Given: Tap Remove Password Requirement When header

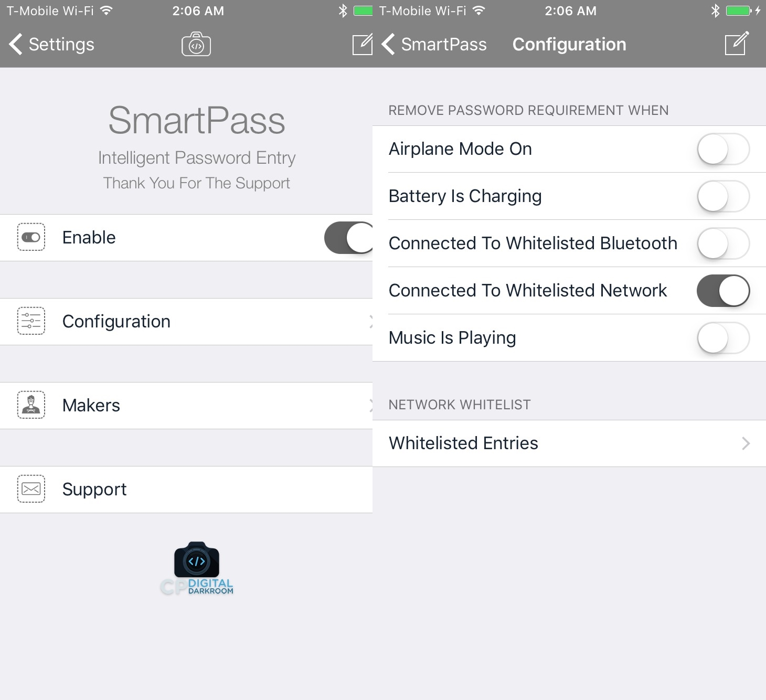Looking at the screenshot, I should [528, 110].
